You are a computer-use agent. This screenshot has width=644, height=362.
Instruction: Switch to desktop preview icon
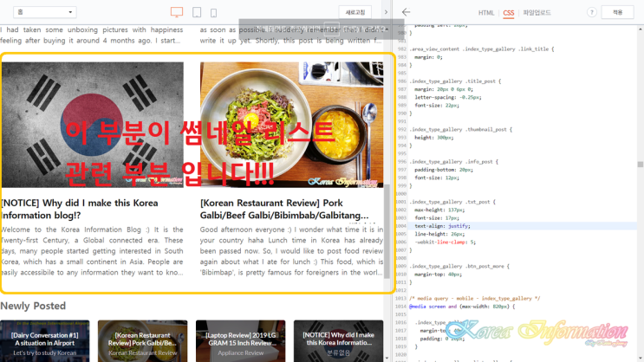pos(177,12)
